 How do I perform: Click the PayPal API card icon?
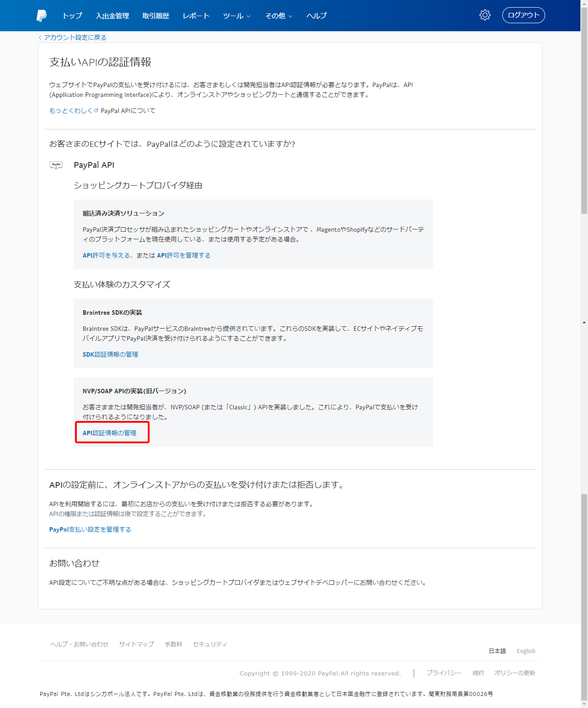pos(56,165)
